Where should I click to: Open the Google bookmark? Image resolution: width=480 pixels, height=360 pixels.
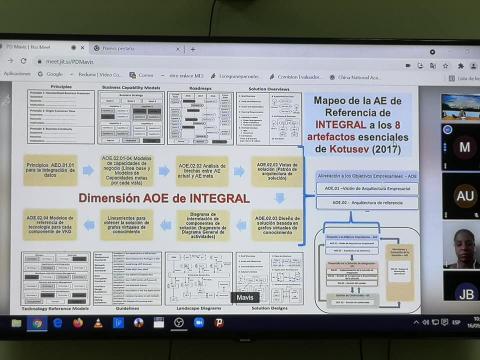click(50, 74)
